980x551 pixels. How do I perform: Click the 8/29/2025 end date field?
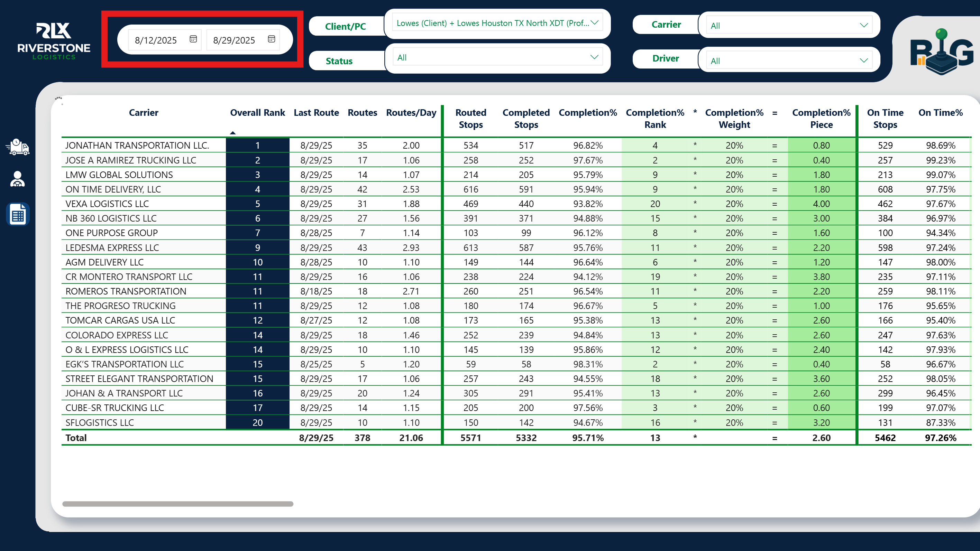click(x=234, y=40)
